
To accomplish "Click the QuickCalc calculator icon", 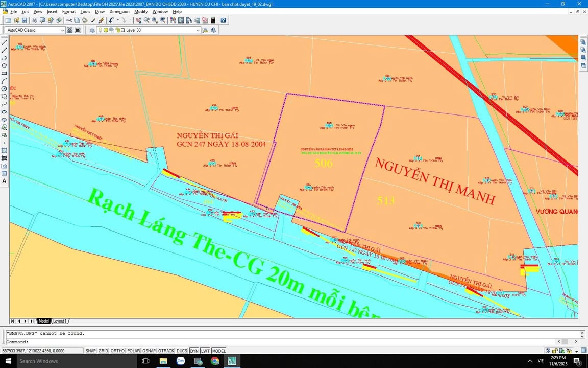I will click(x=213, y=20).
